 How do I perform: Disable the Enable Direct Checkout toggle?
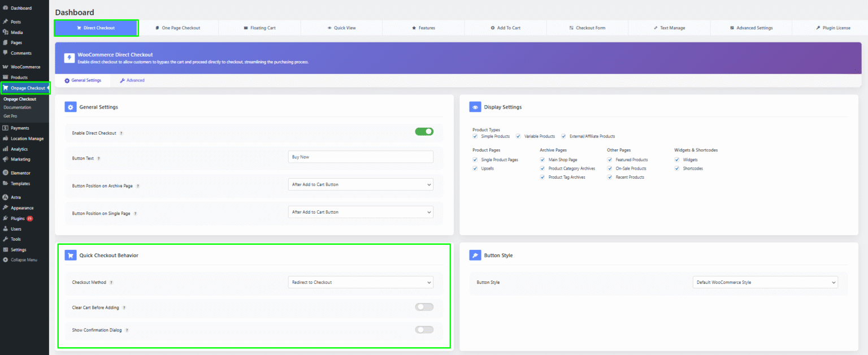coord(424,131)
